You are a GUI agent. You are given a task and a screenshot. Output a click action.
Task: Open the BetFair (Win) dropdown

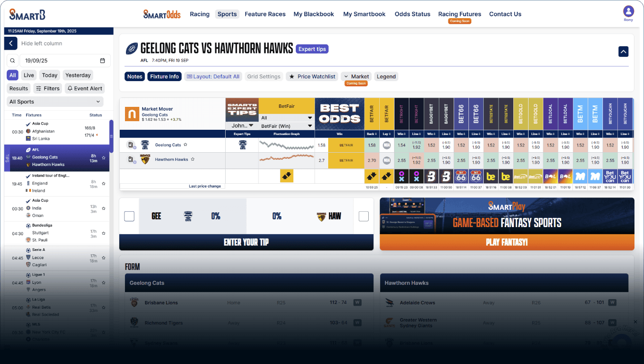point(287,126)
